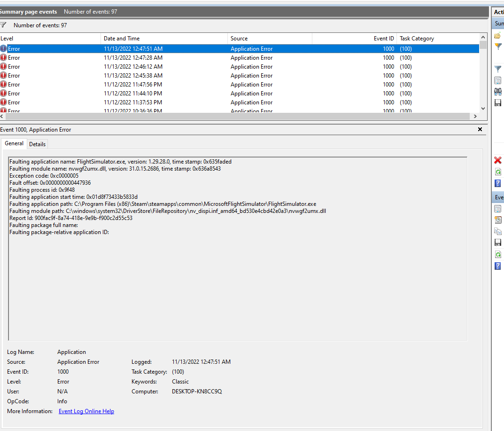Select the General tab
The height and width of the screenshot is (431, 504).
coord(14,143)
